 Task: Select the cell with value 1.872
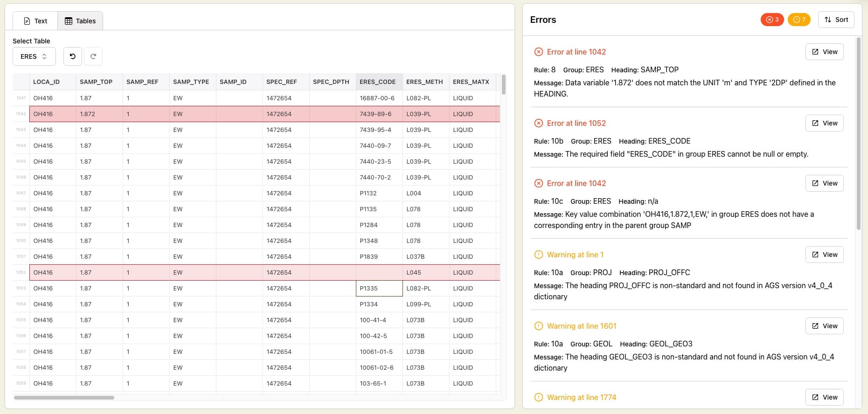coord(99,114)
